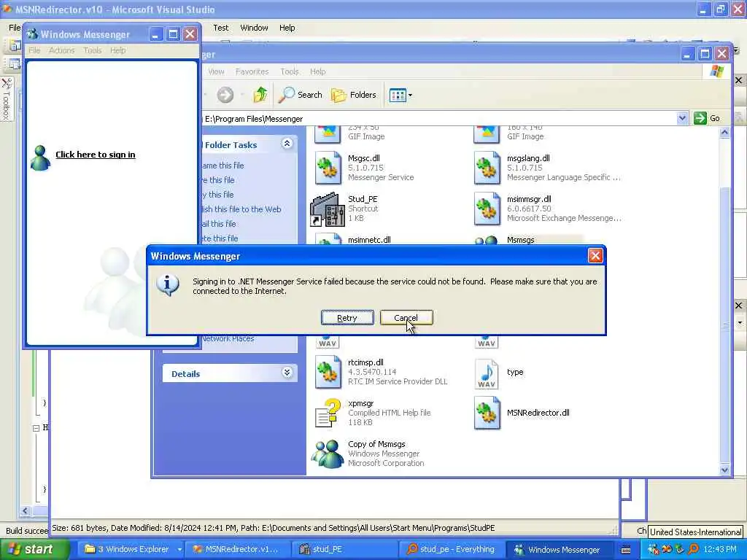Screen dimensions: 747x560
Task: Click the Messenger tray icon
Action: [x=653, y=550]
